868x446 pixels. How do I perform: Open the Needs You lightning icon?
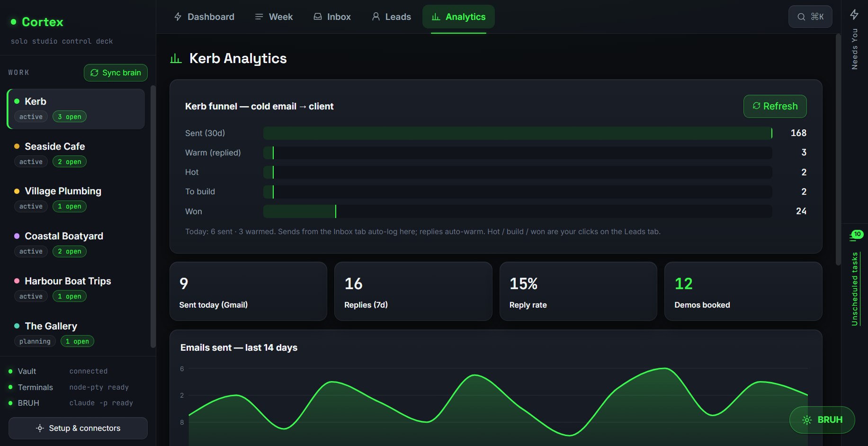point(854,14)
